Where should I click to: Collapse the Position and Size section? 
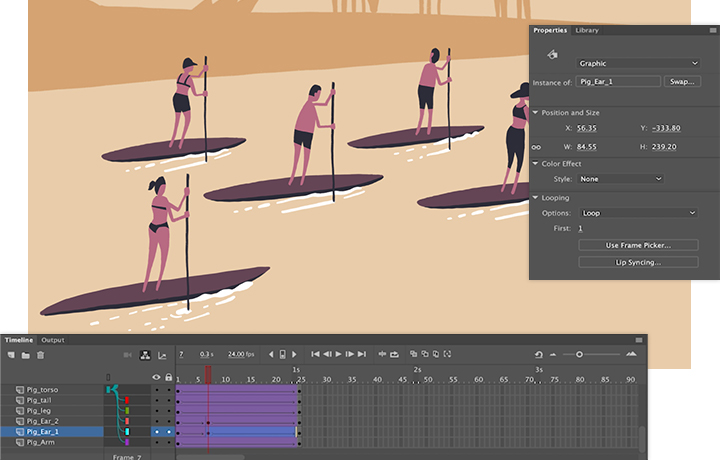coord(535,113)
